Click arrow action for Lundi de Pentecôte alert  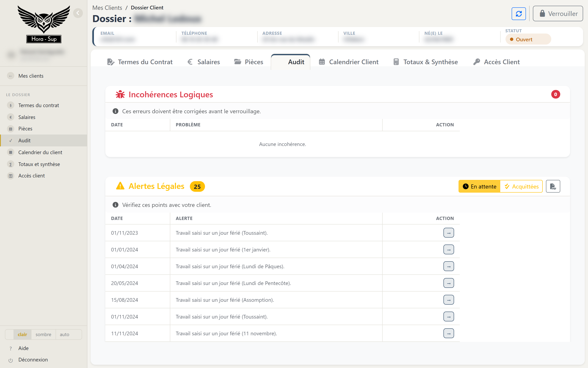click(x=449, y=283)
